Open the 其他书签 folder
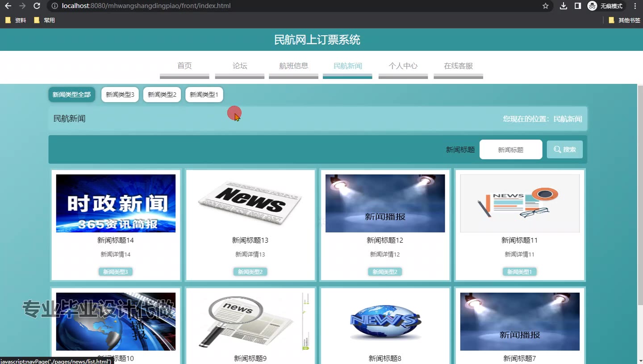 [x=624, y=20]
